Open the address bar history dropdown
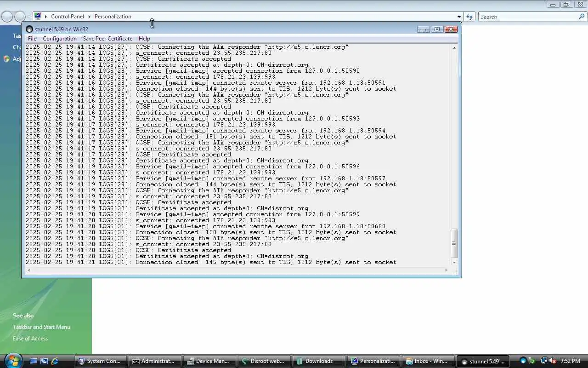This screenshot has width=588, height=368. pyautogui.click(x=458, y=17)
